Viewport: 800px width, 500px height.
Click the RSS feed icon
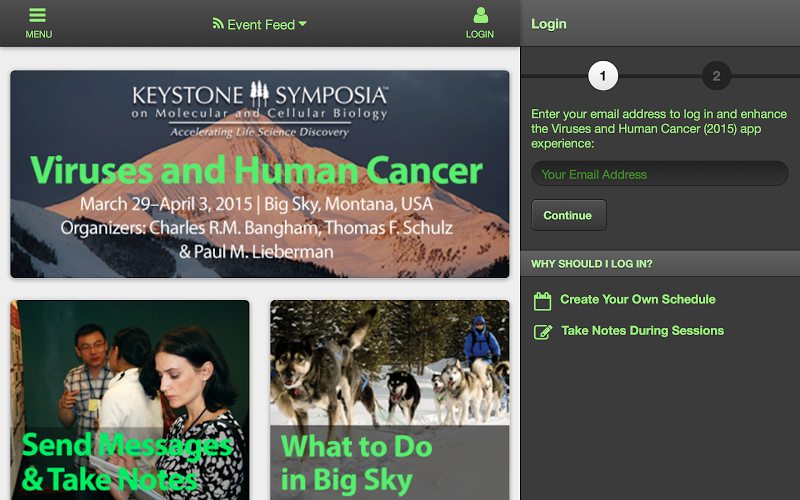[218, 23]
